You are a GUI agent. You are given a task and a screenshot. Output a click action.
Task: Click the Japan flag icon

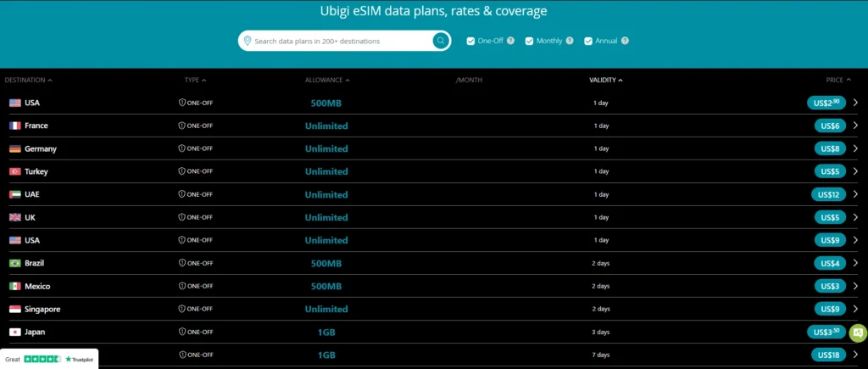[15, 332]
